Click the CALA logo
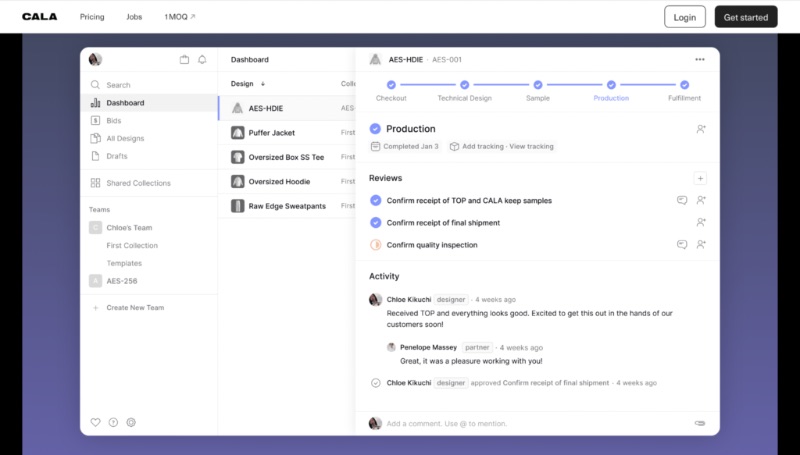800x455 pixels. (40, 17)
